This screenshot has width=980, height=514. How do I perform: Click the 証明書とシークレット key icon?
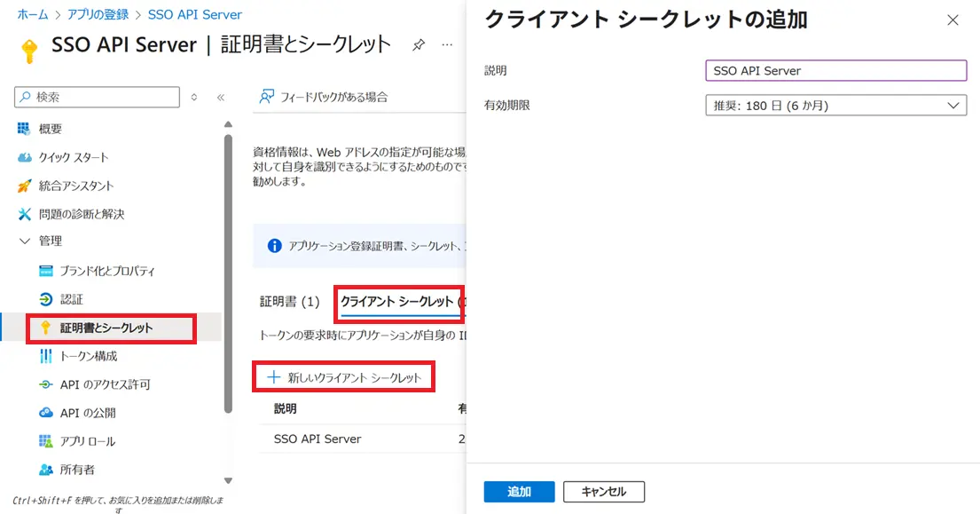pyautogui.click(x=45, y=328)
